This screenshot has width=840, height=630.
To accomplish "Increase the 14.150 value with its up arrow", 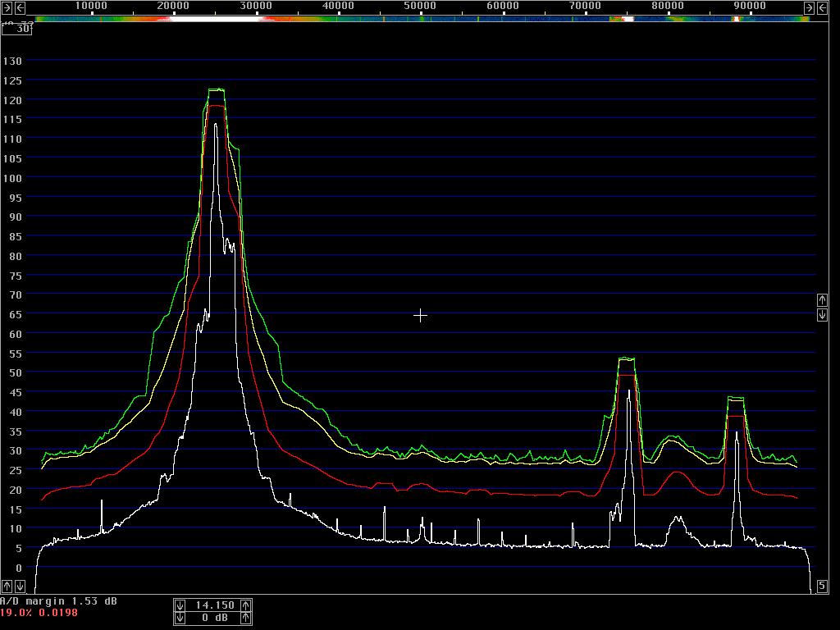I will pyautogui.click(x=245, y=605).
